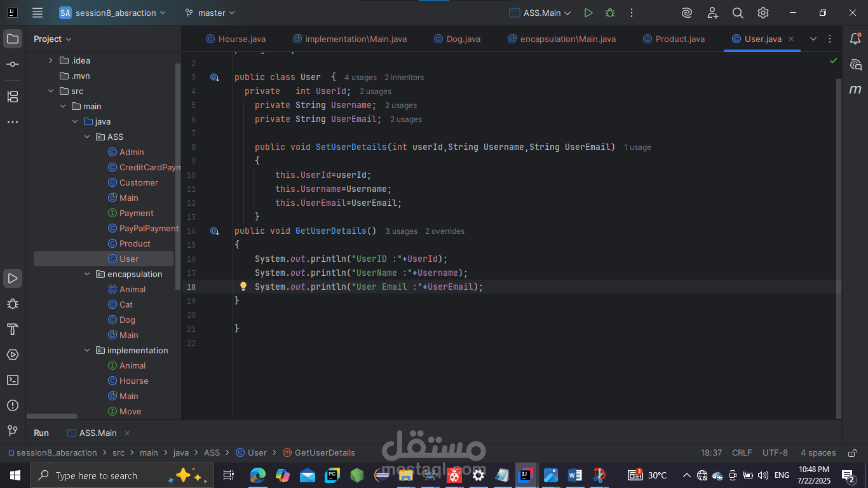Open the Commit tool window
Viewport: 868px width, 488px height.
click(x=13, y=65)
